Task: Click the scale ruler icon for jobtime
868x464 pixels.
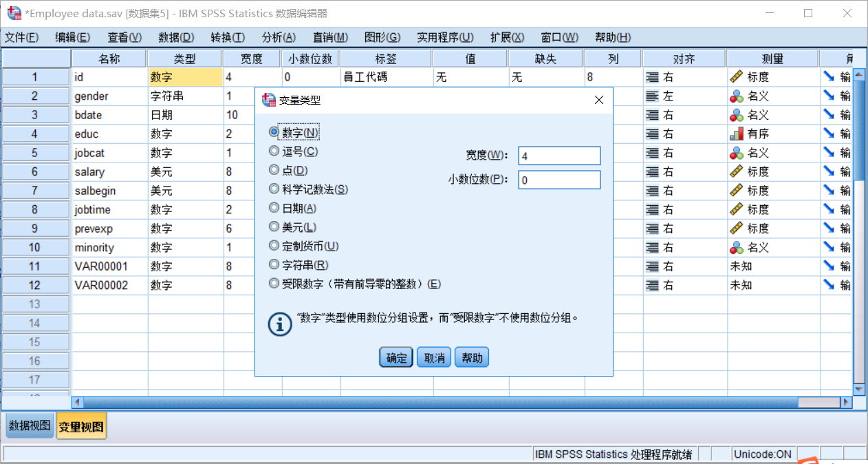Action: pyautogui.click(x=737, y=209)
